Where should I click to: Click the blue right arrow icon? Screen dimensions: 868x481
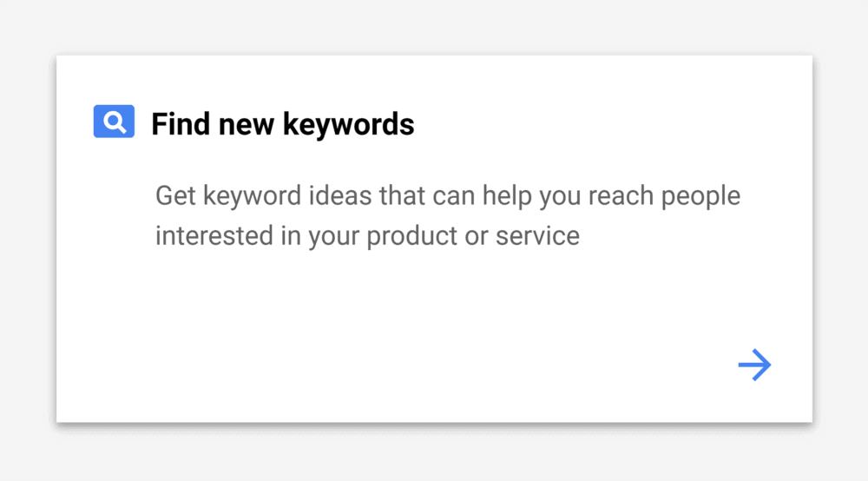tap(754, 365)
